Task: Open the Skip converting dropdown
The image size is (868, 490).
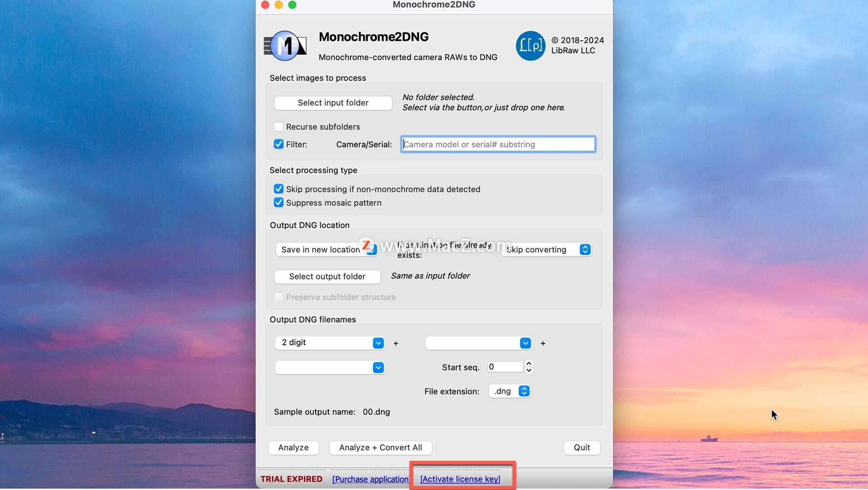Action: [x=547, y=249]
